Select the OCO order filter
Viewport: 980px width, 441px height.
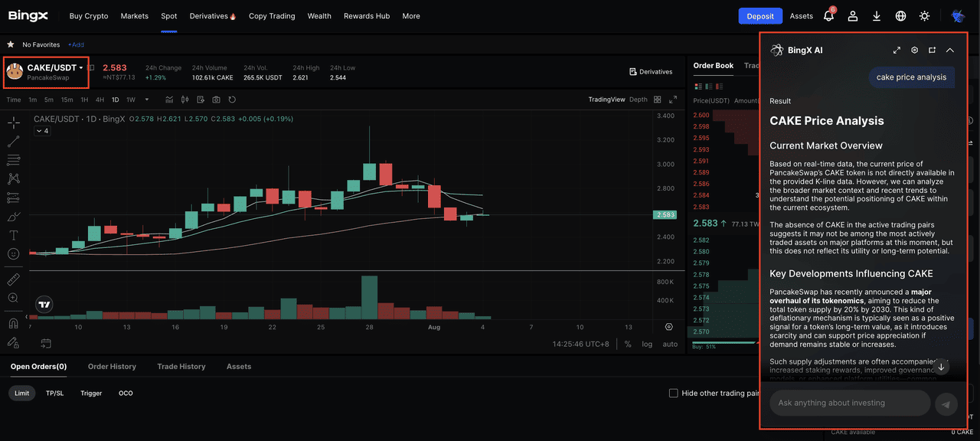126,394
